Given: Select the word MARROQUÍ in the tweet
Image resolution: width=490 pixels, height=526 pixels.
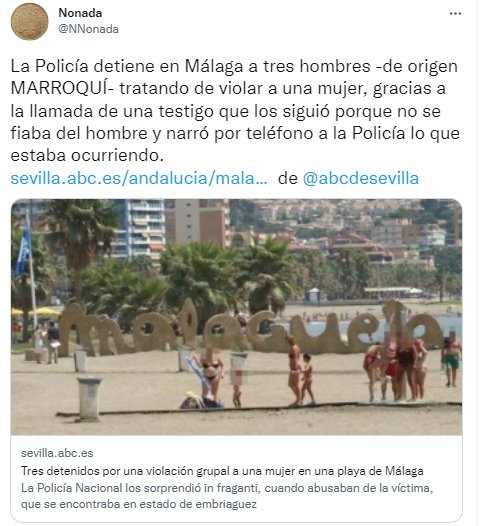Looking at the screenshot, I should pos(62,89).
